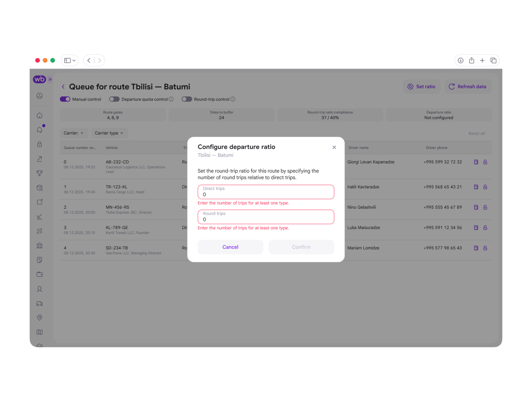Open the bank building icon in sidebar
532x399 pixels.
pos(39,246)
